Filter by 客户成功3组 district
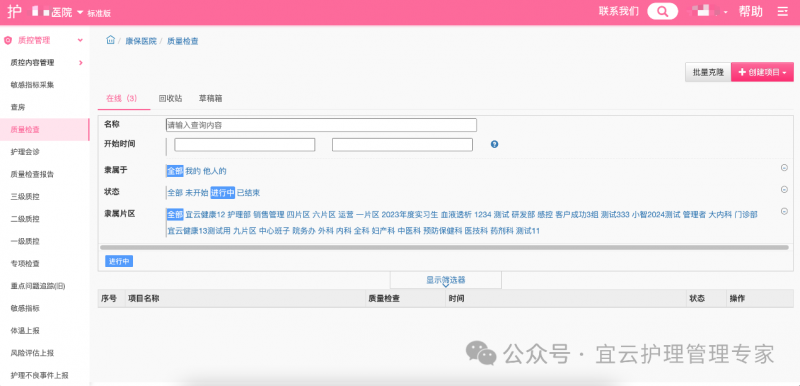The height and width of the screenshot is (386, 800). (x=577, y=215)
